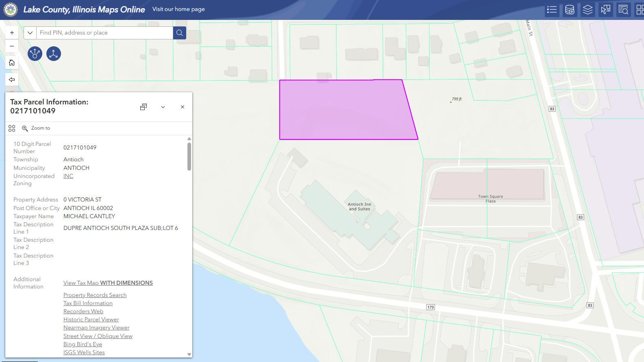Open Recorders Web link

(83, 311)
